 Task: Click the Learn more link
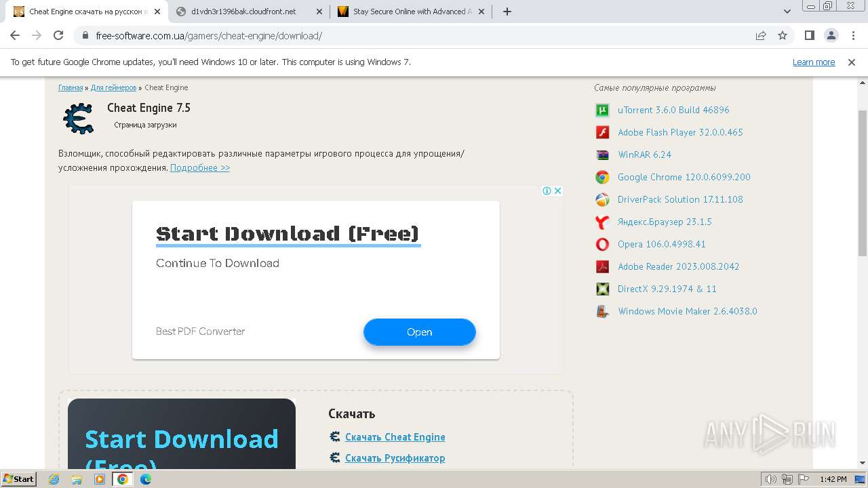coord(814,62)
